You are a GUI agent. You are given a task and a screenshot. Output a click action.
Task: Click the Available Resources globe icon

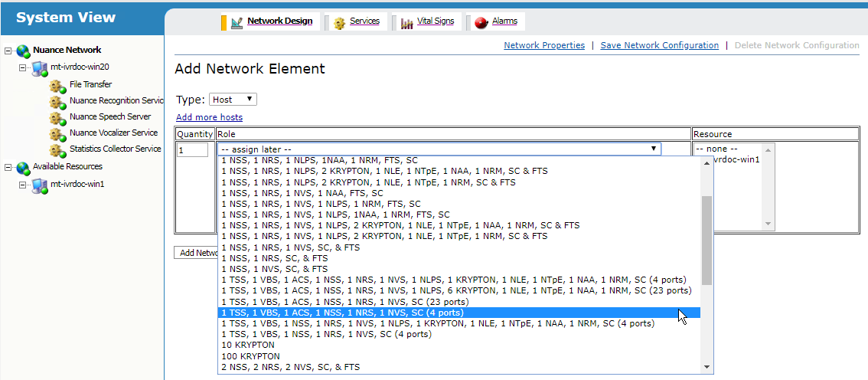point(23,167)
